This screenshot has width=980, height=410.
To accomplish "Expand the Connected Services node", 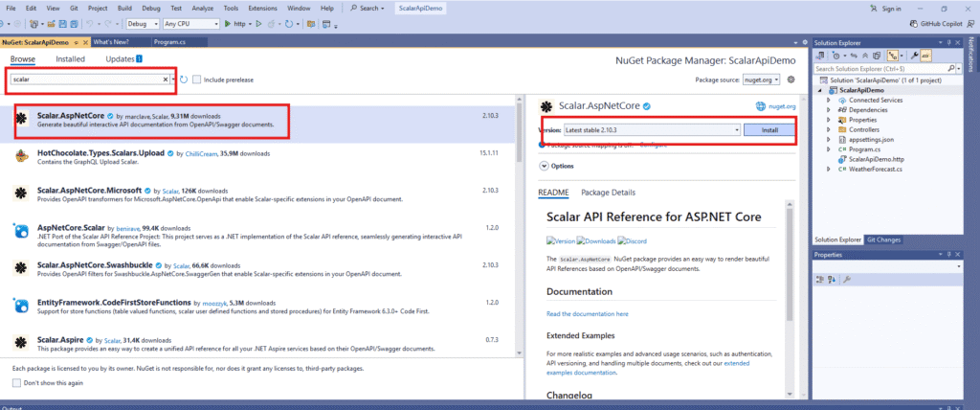I will (x=828, y=101).
